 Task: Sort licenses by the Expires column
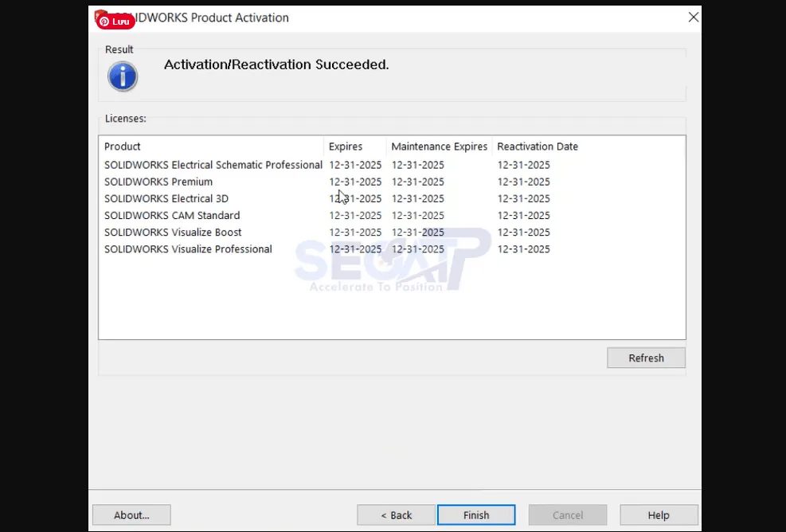tap(344, 147)
